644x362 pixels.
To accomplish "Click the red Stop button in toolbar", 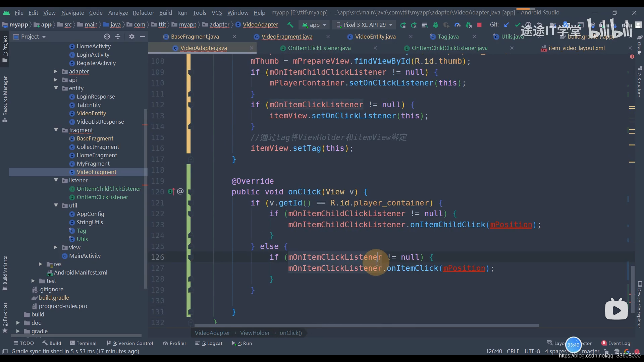I will point(479,25).
